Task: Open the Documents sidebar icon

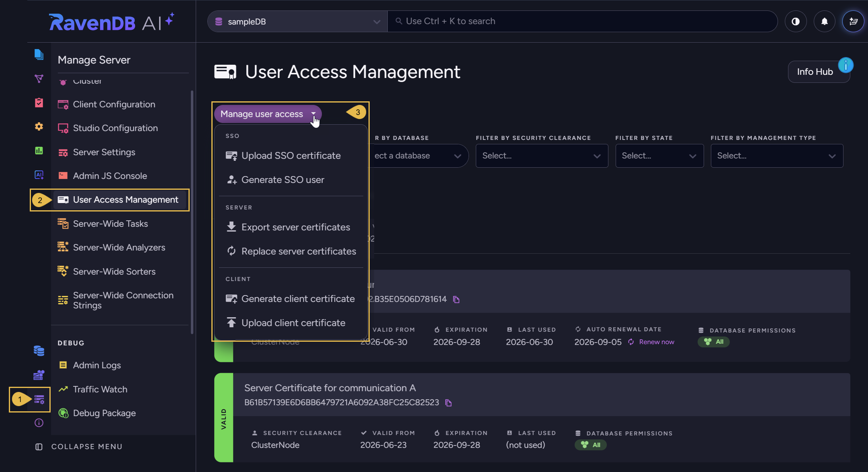Action: pyautogui.click(x=39, y=54)
